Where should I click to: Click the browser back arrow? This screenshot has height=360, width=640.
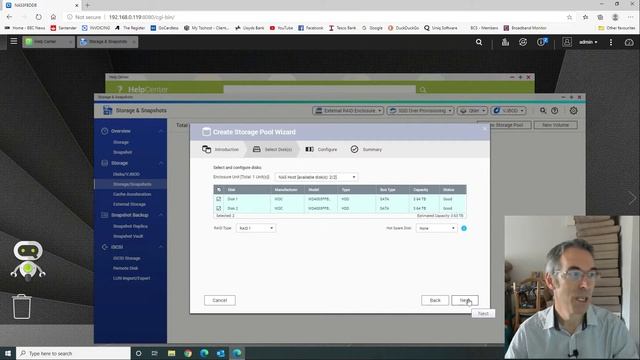(9, 17)
